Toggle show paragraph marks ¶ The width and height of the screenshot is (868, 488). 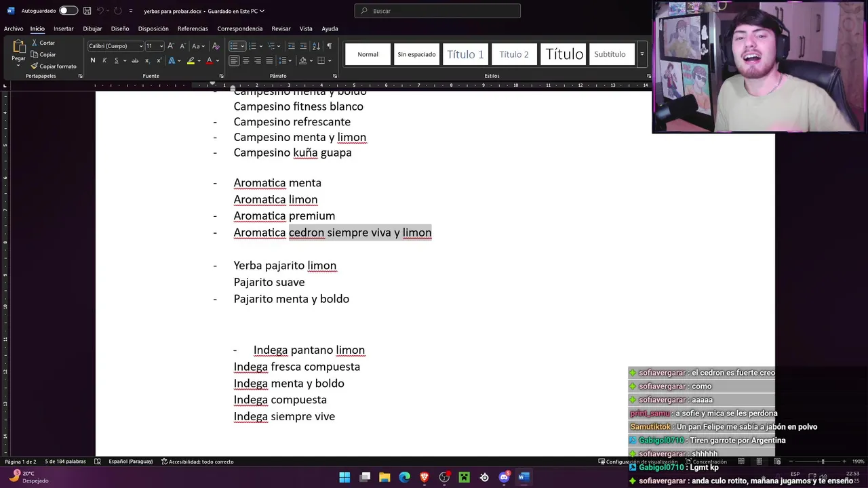point(329,46)
